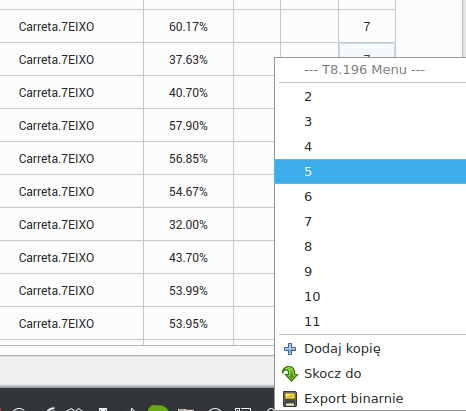The height and width of the screenshot is (411, 466).
Task: Pick value 3 in the T8.196 menu
Action: 370,122
